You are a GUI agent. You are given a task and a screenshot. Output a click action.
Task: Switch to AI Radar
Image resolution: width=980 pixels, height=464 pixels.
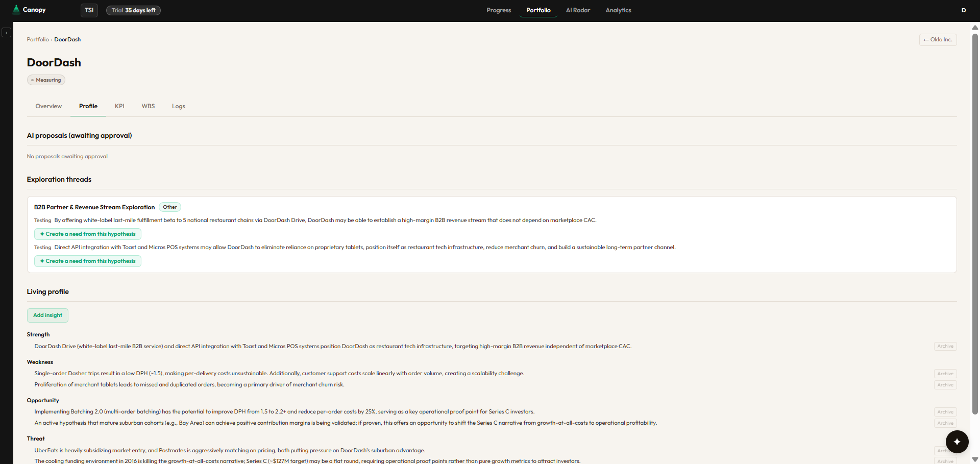click(x=578, y=10)
